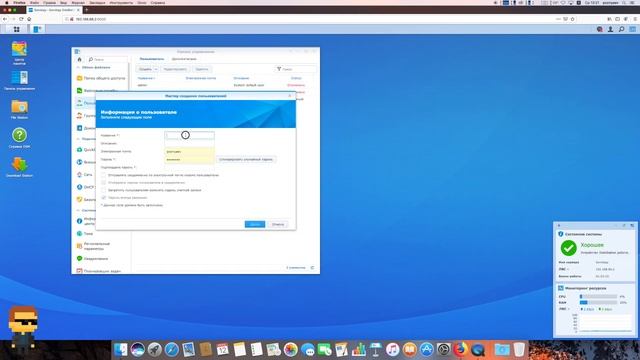The height and width of the screenshot is (360, 640).
Task: Open Панель управления desktop icon
Action: (19, 80)
